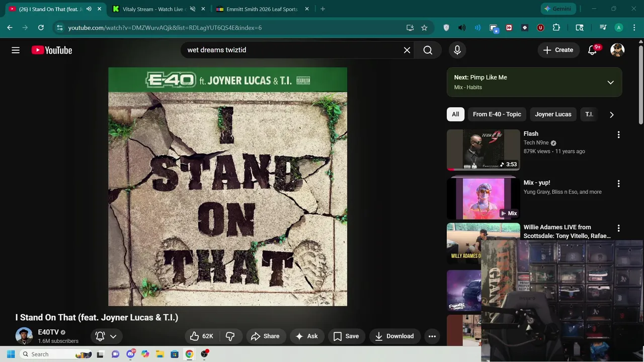Image resolution: width=644 pixels, height=362 pixels.
Task: Click the Ask button
Action: pos(306,336)
